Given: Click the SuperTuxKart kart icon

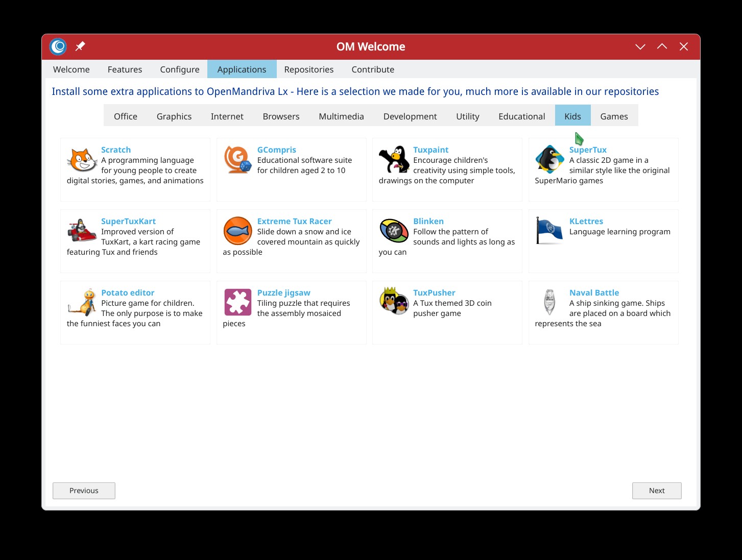Looking at the screenshot, I should (82, 231).
